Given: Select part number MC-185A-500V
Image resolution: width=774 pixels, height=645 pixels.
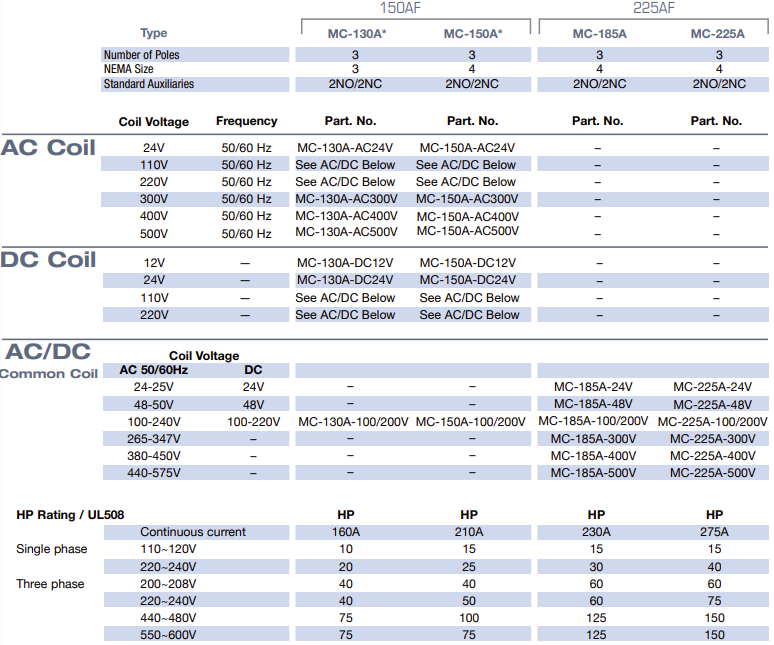Looking at the screenshot, I should pos(593,473).
